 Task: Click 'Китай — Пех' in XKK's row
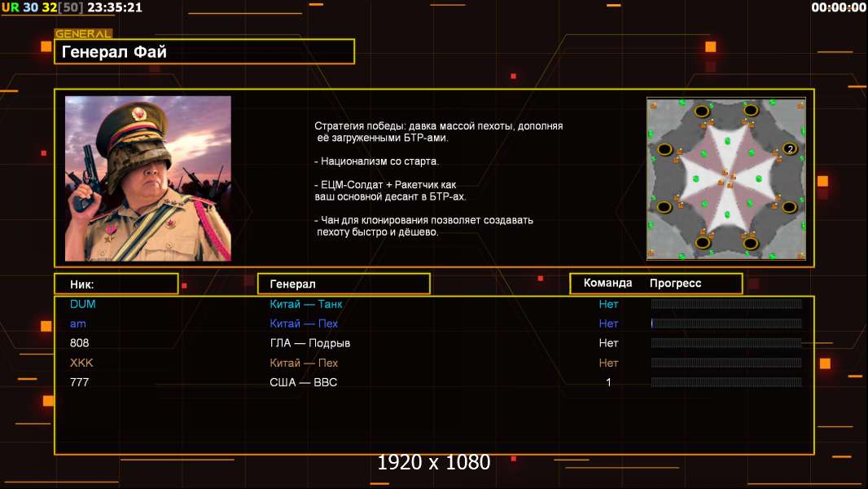point(304,363)
